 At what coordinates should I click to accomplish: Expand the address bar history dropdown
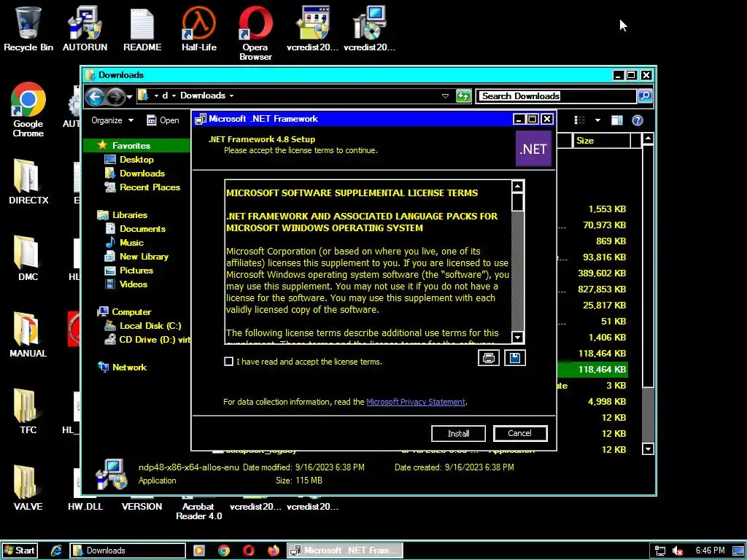[445, 96]
